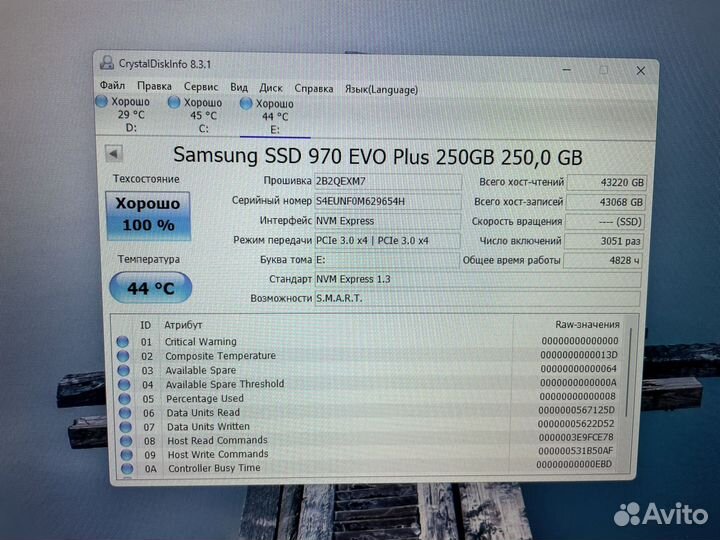This screenshot has height=540, width=720.
Task: Click power on hours value 4828 ч
Action: pos(602,260)
